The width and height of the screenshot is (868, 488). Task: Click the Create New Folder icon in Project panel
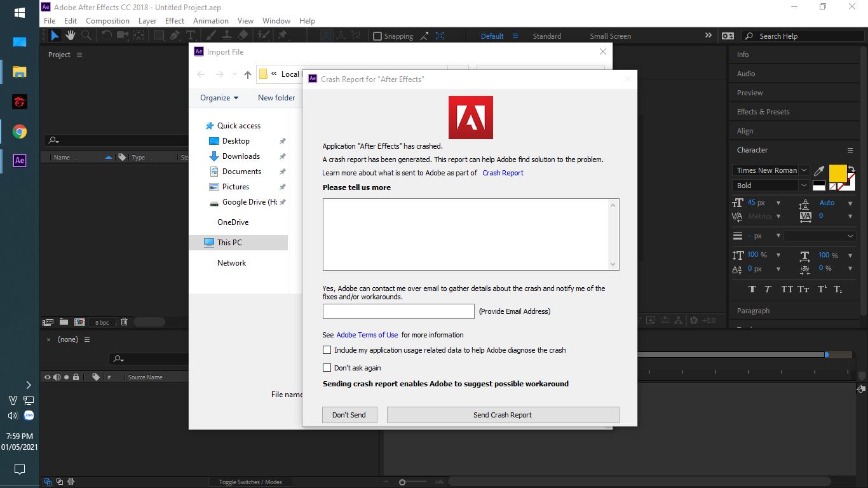(64, 322)
